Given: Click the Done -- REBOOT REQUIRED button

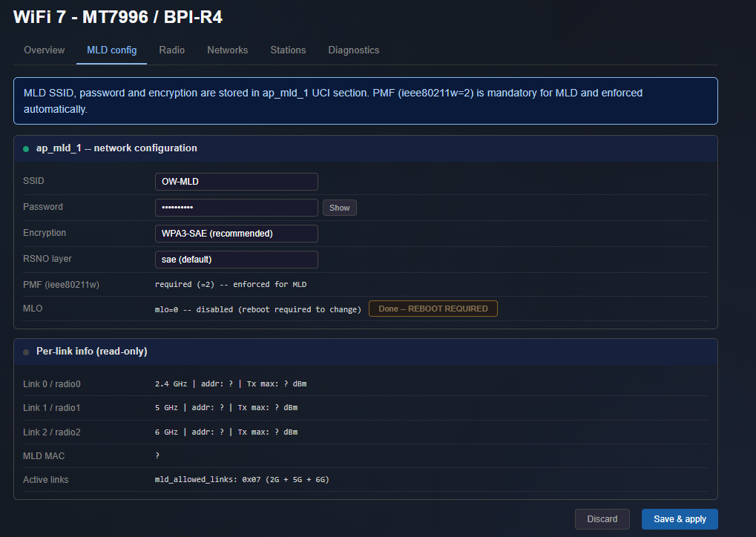Looking at the screenshot, I should [433, 309].
